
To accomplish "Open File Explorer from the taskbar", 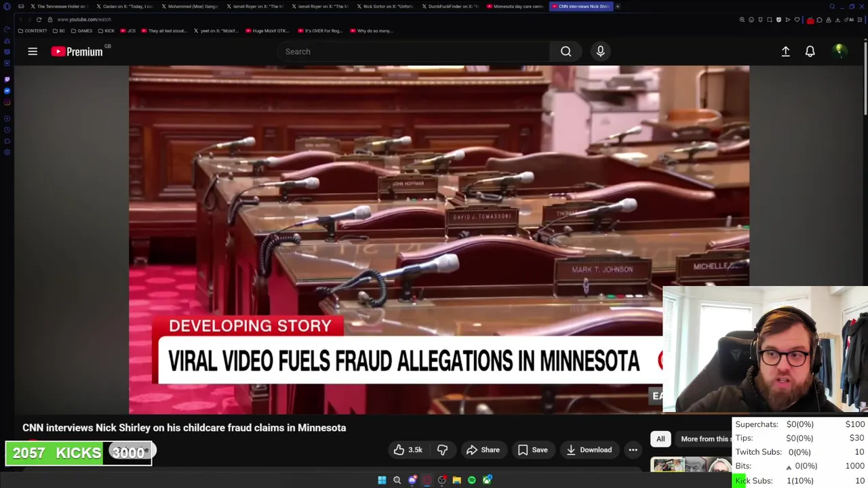I will [457, 480].
